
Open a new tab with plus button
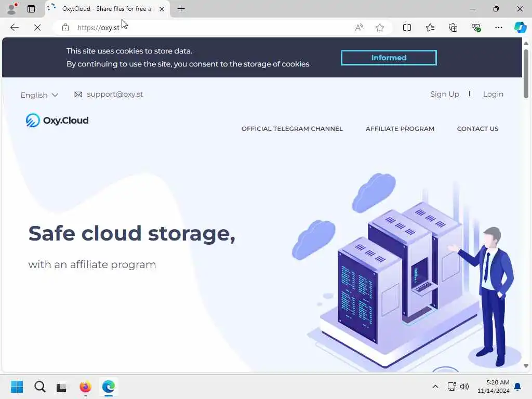[181, 9]
